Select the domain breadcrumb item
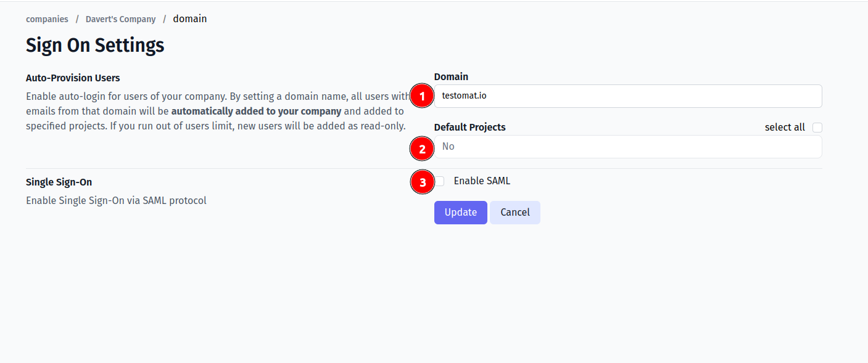 coord(190,19)
